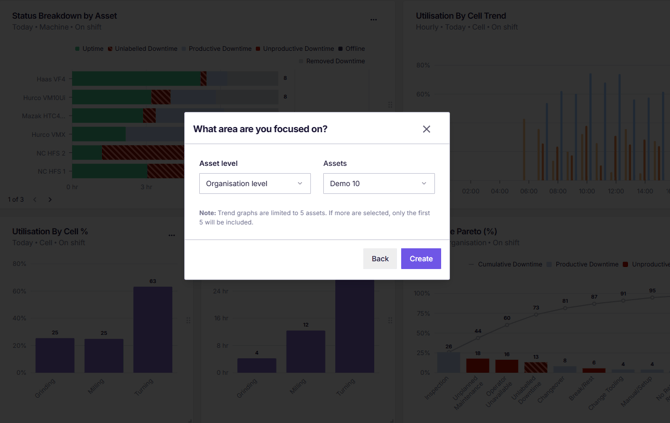Image resolution: width=670 pixels, height=423 pixels.
Task: Click the NC HFS 2 unlabelled downtime bar
Action: point(143,153)
